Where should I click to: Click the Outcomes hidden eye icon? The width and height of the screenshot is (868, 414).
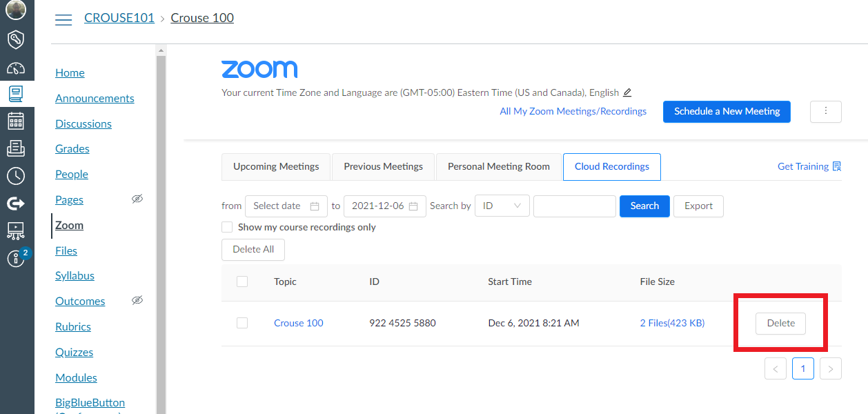click(x=137, y=300)
